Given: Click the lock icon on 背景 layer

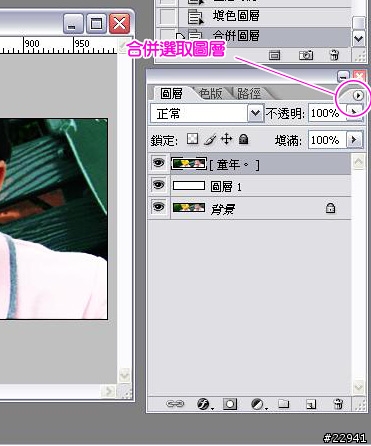Looking at the screenshot, I should click(x=330, y=208).
